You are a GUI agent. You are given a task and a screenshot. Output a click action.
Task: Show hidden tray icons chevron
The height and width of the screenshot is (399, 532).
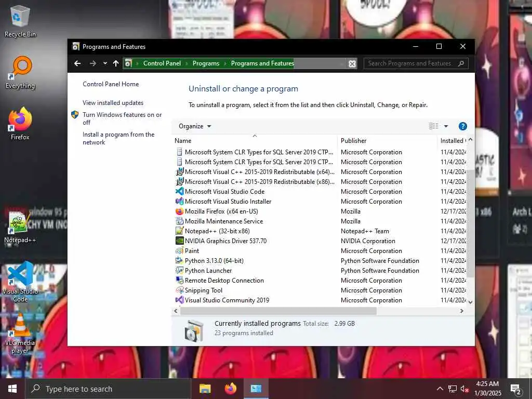[440, 389]
